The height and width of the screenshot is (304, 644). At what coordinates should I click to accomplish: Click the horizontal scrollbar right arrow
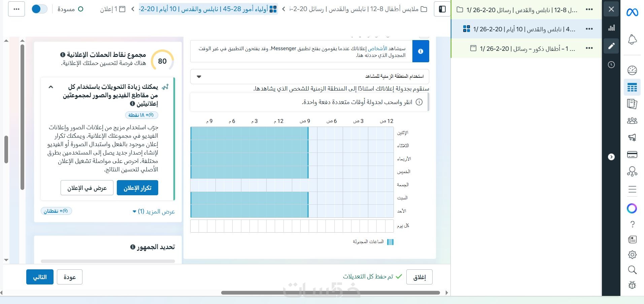coord(447,293)
